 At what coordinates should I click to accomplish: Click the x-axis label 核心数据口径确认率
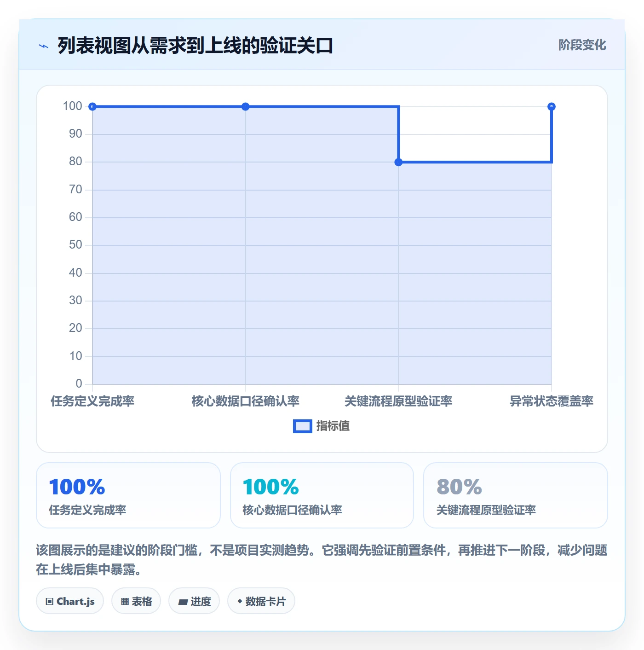[x=246, y=401]
